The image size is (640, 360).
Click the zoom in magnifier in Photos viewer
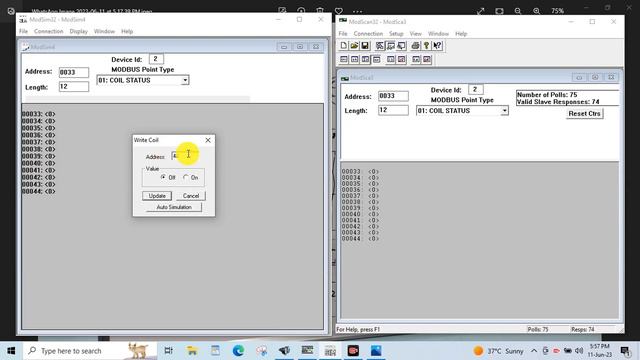point(536,11)
